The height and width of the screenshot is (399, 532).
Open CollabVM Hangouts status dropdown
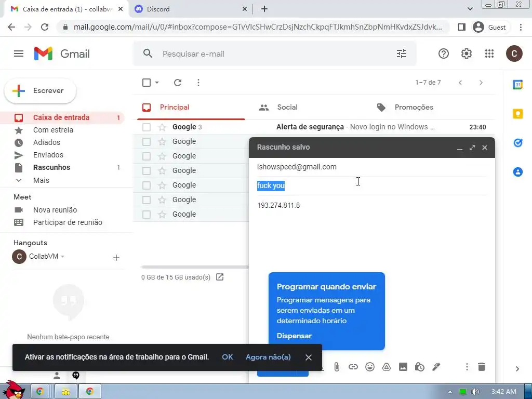pos(62,257)
